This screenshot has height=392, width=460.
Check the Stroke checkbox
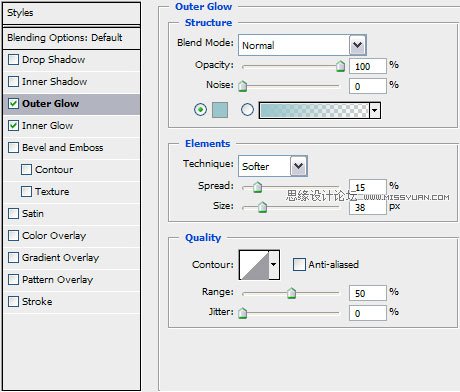pos(13,302)
